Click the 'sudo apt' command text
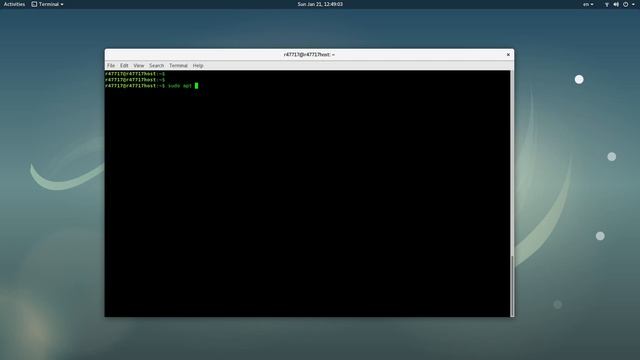Screen dimensions: 640x360 [x=180, y=86]
